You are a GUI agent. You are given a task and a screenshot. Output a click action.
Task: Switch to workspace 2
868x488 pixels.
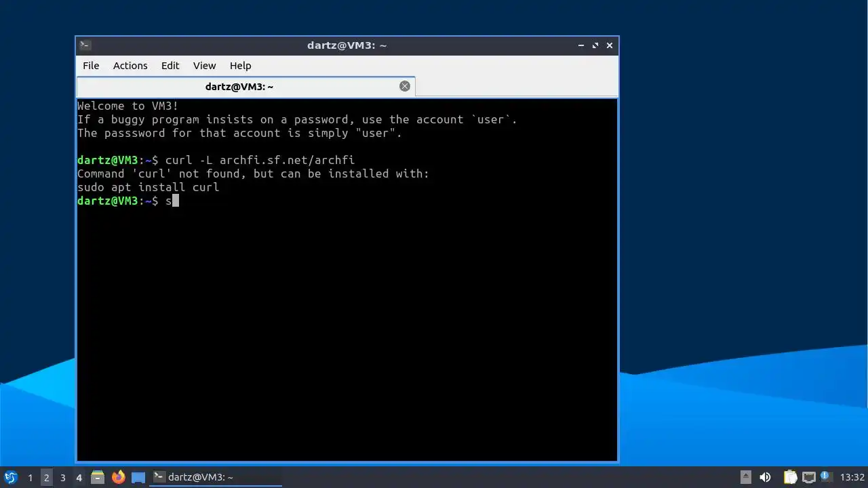[x=46, y=478]
